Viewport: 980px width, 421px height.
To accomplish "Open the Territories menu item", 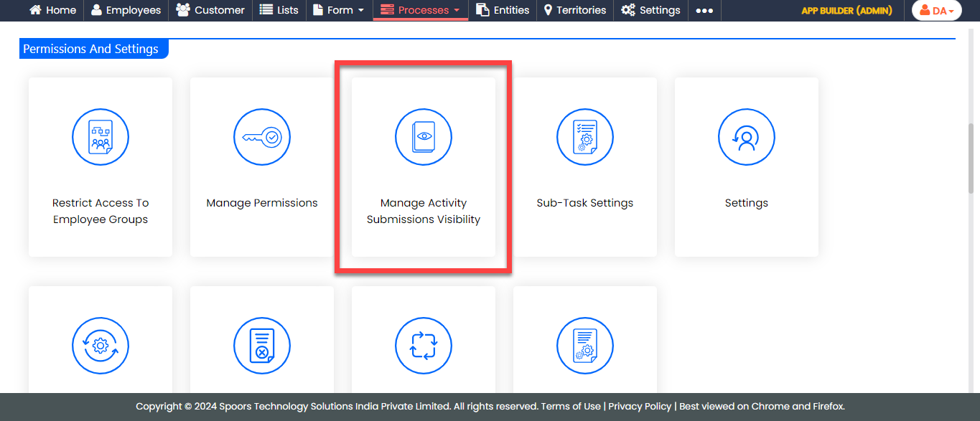I will coord(574,10).
